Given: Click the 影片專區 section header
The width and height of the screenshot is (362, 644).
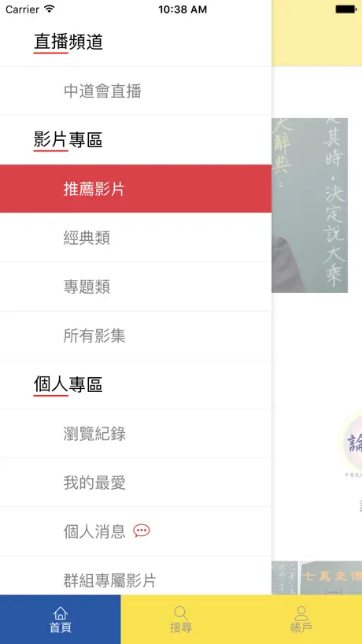Looking at the screenshot, I should coord(68,140).
